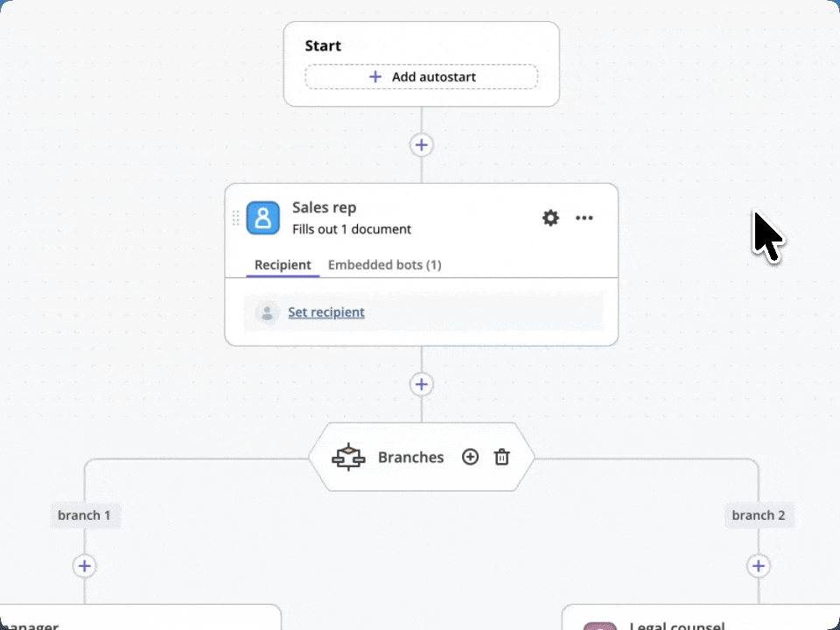Add a step under branch 1
This screenshot has width=840, height=630.
click(84, 566)
